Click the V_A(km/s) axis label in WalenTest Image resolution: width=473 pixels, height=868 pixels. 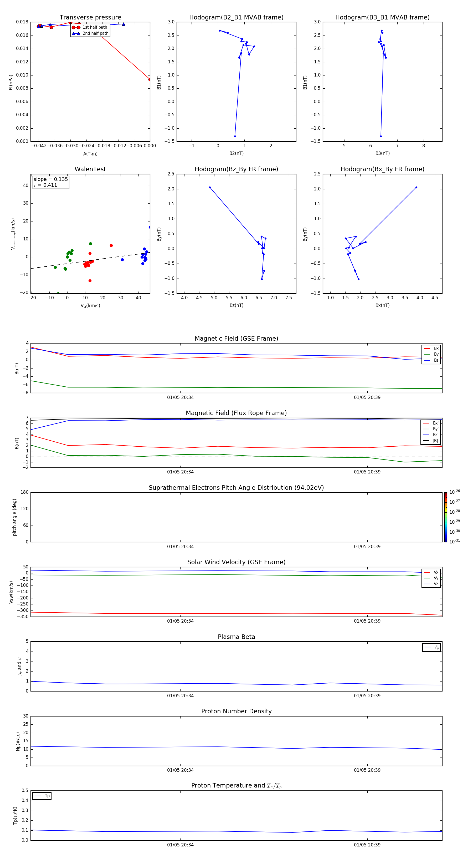(90, 306)
